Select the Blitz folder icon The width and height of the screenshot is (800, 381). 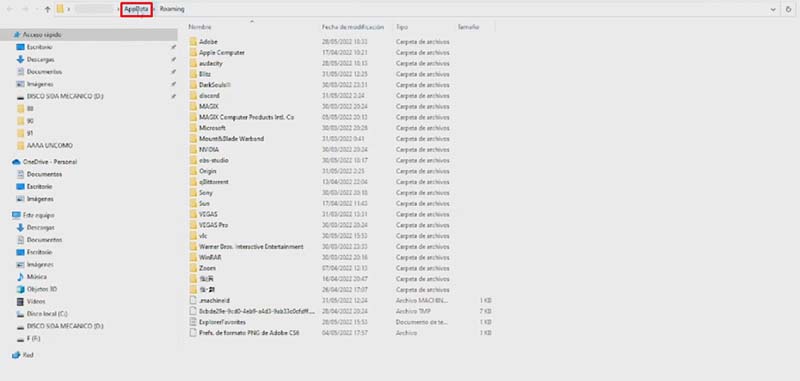point(193,74)
